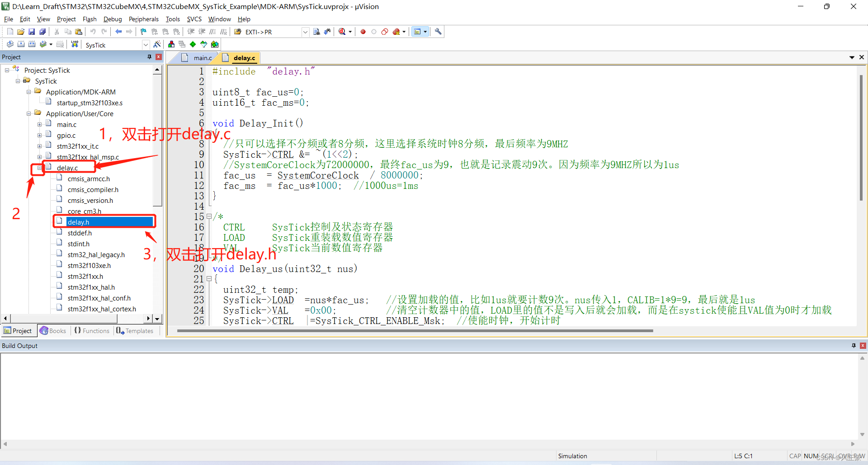Image resolution: width=868 pixels, height=465 pixels.
Task: Open the Peripherals menu
Action: 143,19
